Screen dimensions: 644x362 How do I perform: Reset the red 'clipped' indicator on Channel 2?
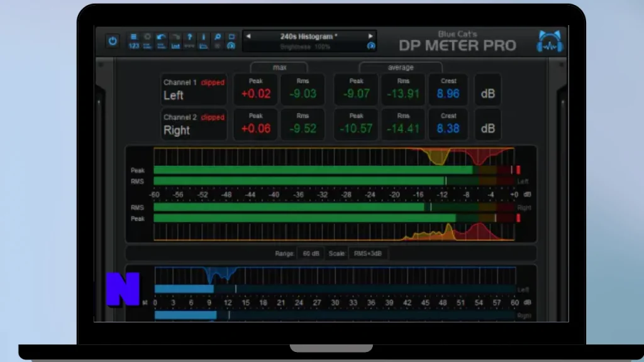click(213, 118)
